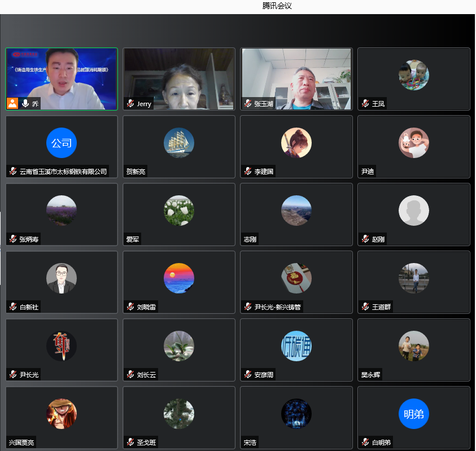This screenshot has height=451, width=476.
Task: Click the muted mic icon next to Jerry
Action: [x=130, y=104]
